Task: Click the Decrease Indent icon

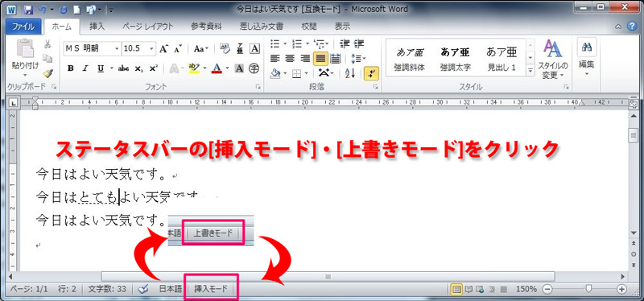Action: click(345, 43)
